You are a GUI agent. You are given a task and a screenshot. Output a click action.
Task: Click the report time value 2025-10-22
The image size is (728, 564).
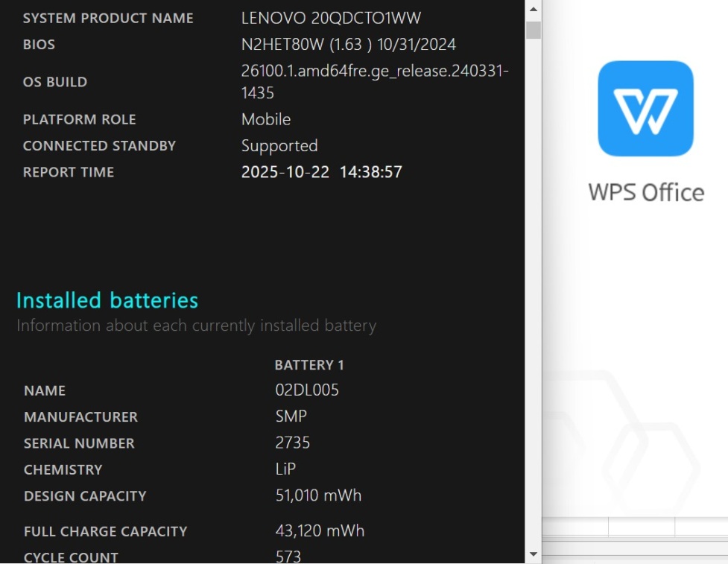[x=285, y=172]
